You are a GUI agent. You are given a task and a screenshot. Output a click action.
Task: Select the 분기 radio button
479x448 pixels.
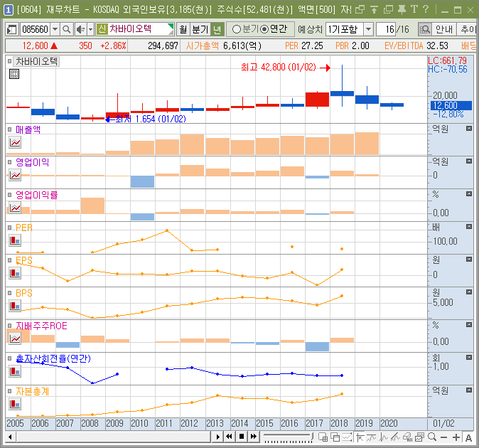pyautogui.click(x=237, y=29)
